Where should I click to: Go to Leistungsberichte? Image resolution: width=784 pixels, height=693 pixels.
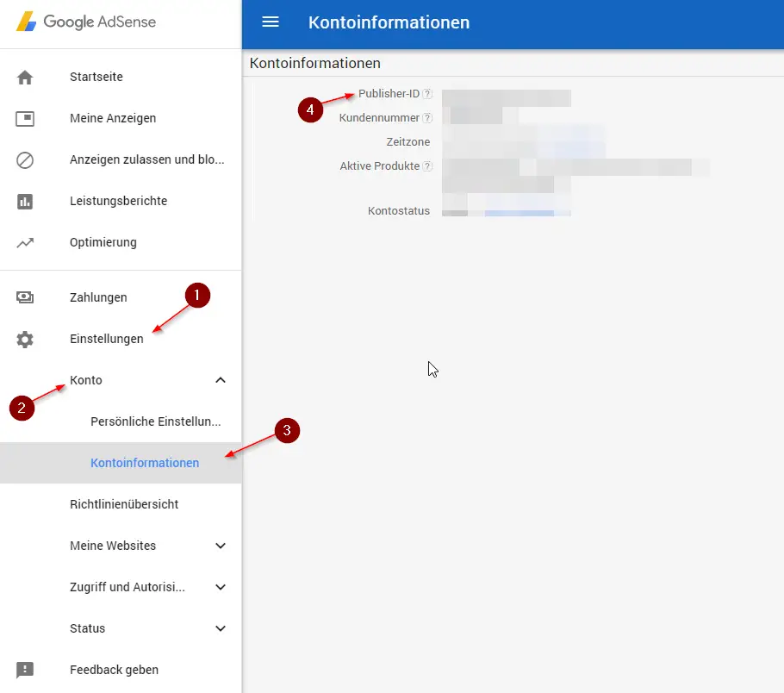coord(121,201)
